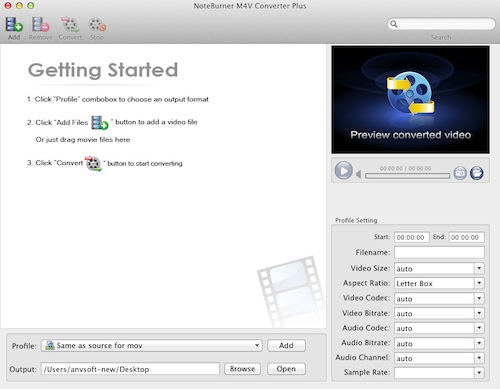Start conversion with the Convert toolbar icon
This screenshot has width=500, height=389.
(70, 25)
